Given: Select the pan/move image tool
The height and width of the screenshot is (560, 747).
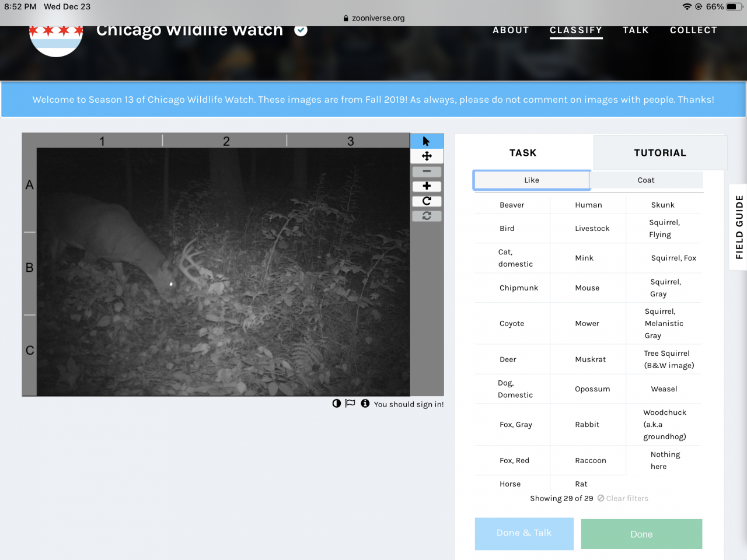Looking at the screenshot, I should coord(427,156).
